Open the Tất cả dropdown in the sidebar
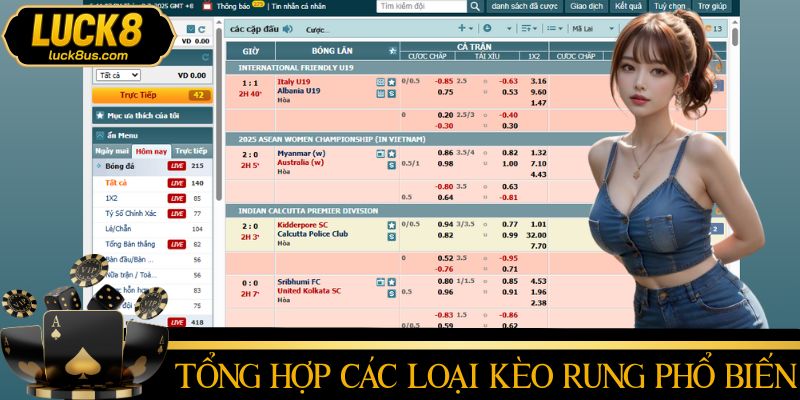800x400 pixels. pos(118,74)
